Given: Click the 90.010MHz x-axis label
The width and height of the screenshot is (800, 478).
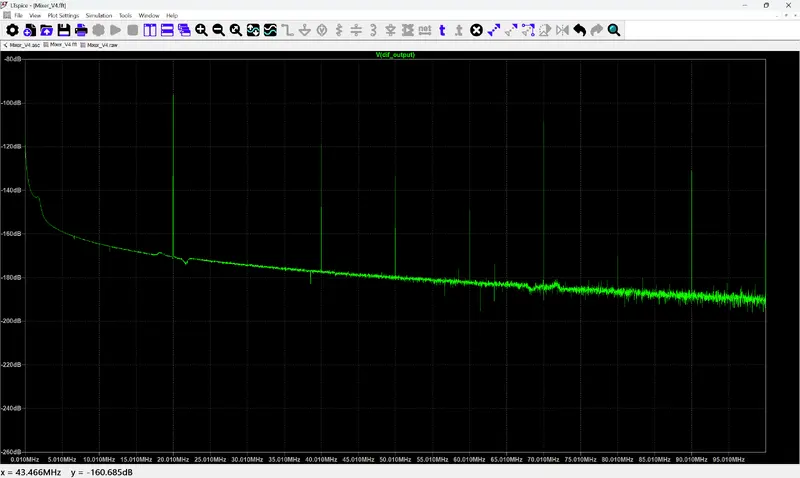Looking at the screenshot, I should [691, 460].
